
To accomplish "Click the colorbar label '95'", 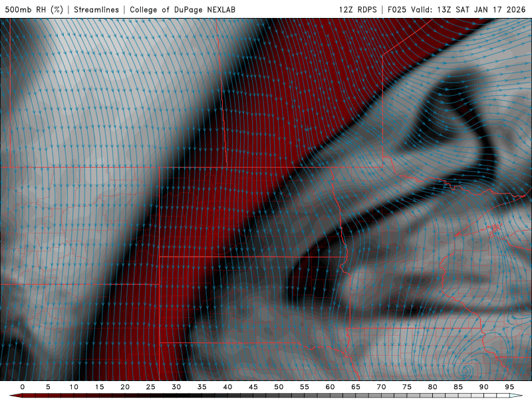I will point(509,387).
